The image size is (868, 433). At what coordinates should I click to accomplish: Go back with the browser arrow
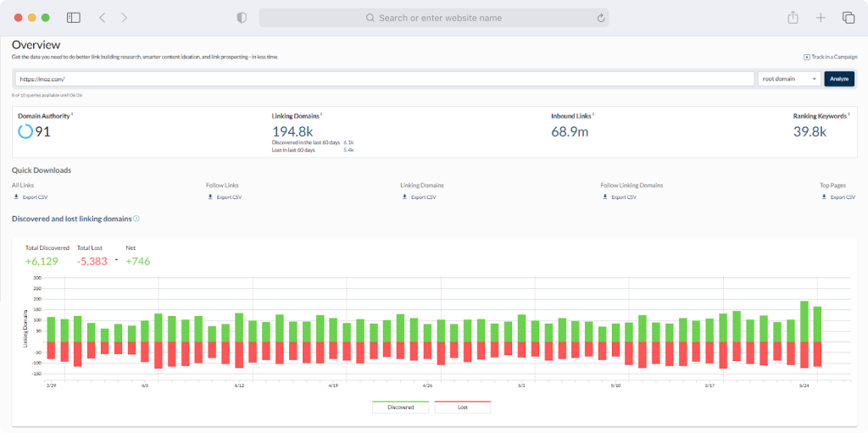point(102,18)
